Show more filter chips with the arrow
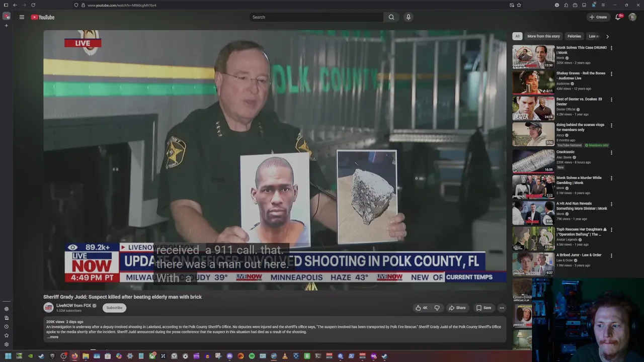 pos(607,36)
